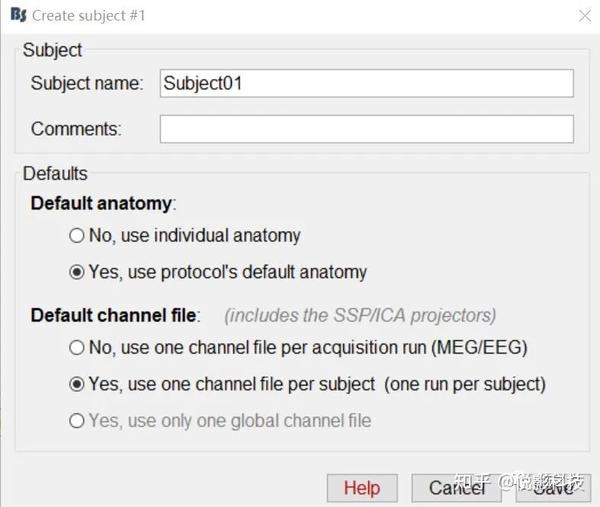Focus the empty Comments text box
Screen dimensions: 600x507
coord(366,129)
